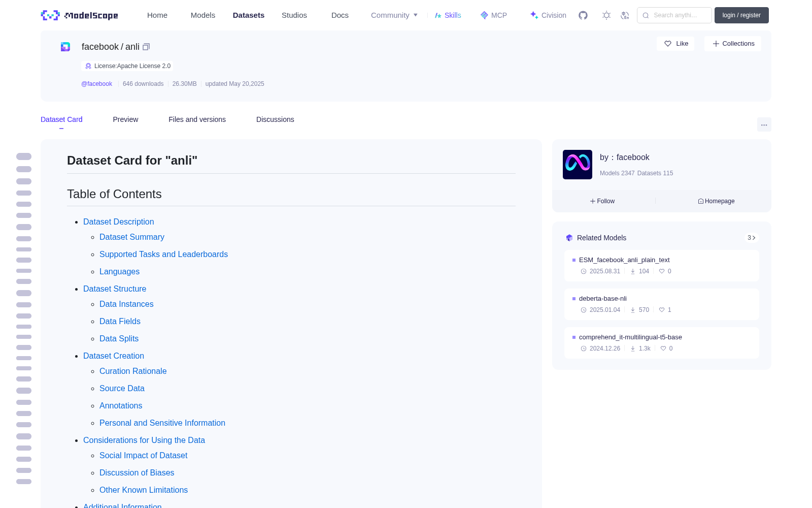Click 'Datasets 115' under facebook
The width and height of the screenshot is (812, 508).
point(655,173)
